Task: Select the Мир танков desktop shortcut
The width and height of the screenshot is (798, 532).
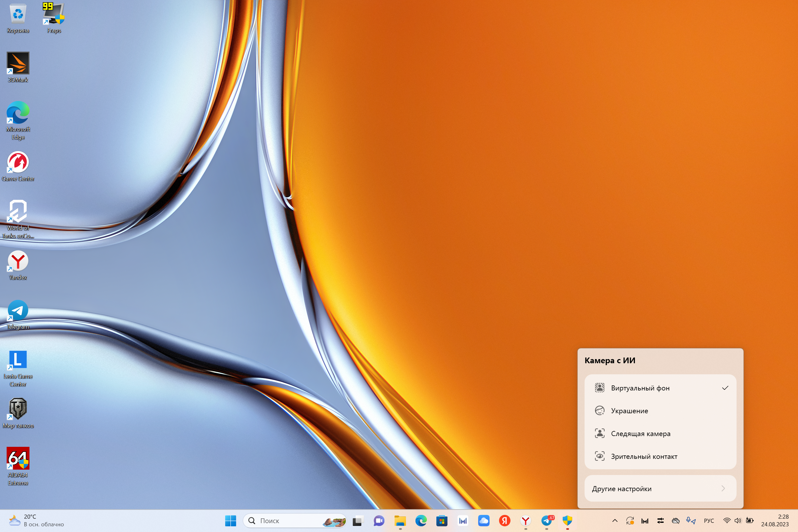Action: tap(18, 414)
